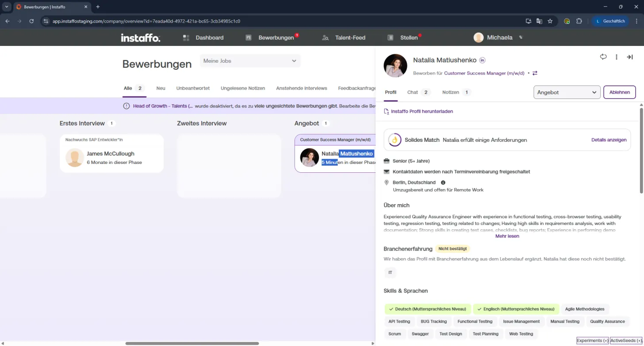
Task: Open the Stellen section
Action: click(402, 38)
